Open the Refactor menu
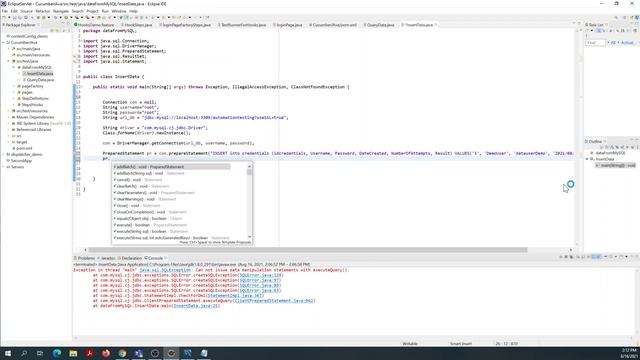The width and height of the screenshot is (640, 360). pos(42,11)
